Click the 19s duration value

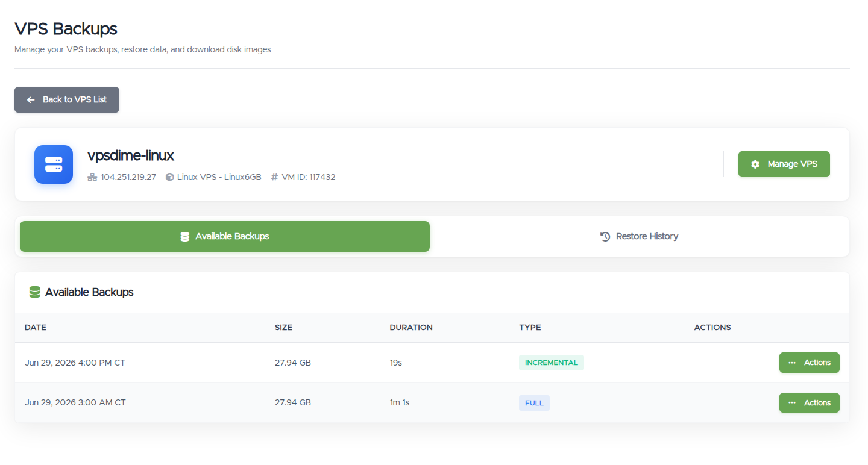pyautogui.click(x=396, y=363)
